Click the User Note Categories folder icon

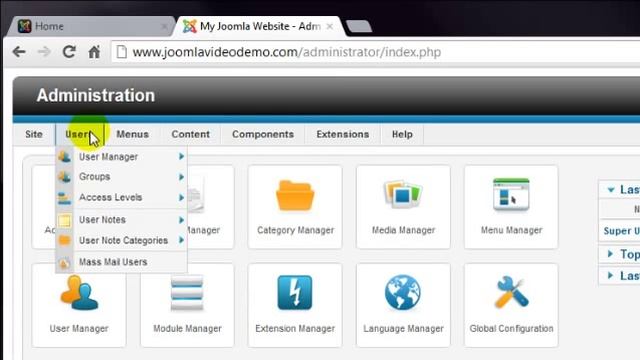(64, 240)
